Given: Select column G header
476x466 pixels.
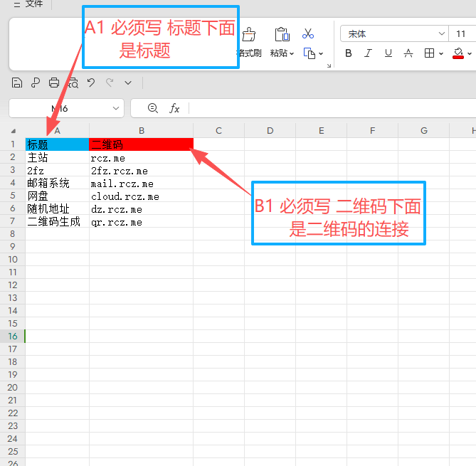Looking at the screenshot, I should (x=424, y=130).
